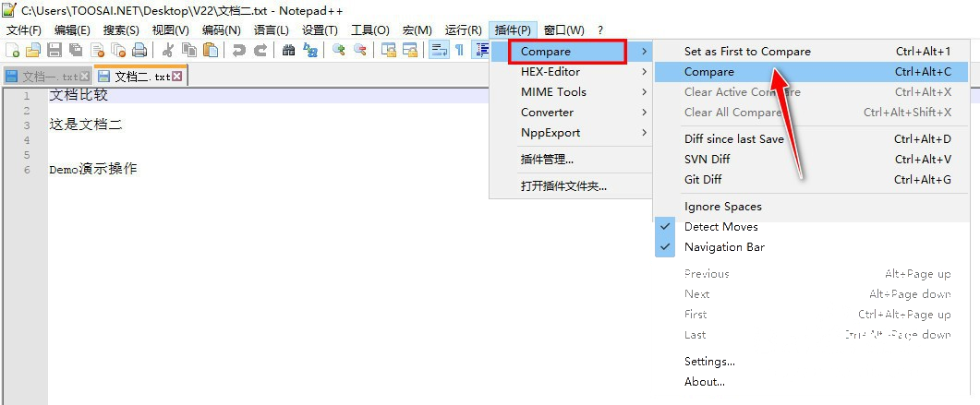The height and width of the screenshot is (405, 980).
Task: Expand the NppExport submenu
Action: pos(571,132)
